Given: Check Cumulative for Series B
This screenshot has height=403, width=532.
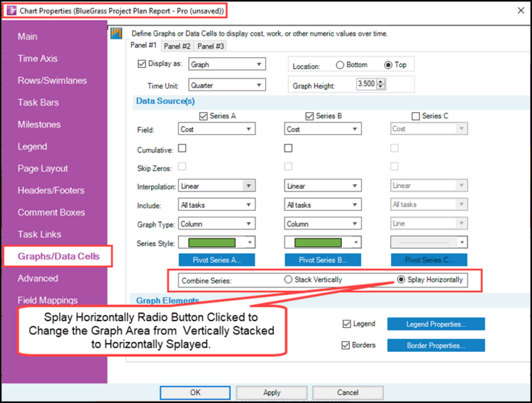Looking at the screenshot, I should click(288, 148).
